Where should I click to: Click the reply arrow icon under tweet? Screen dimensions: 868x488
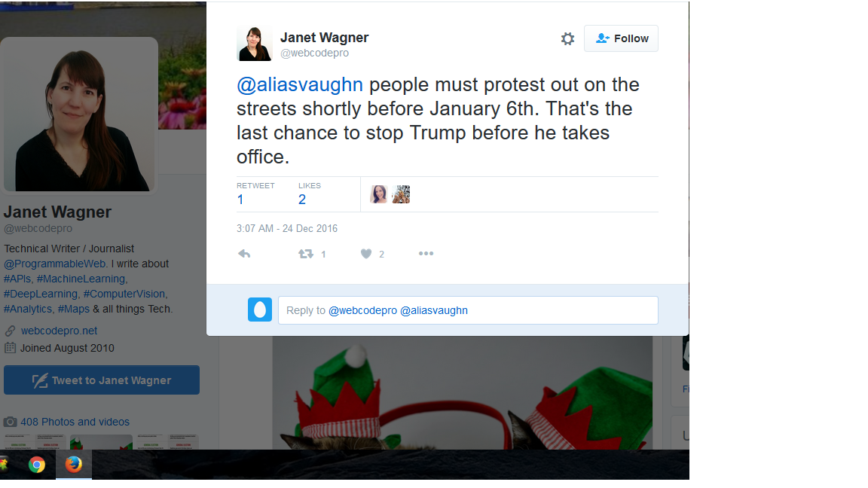point(244,254)
